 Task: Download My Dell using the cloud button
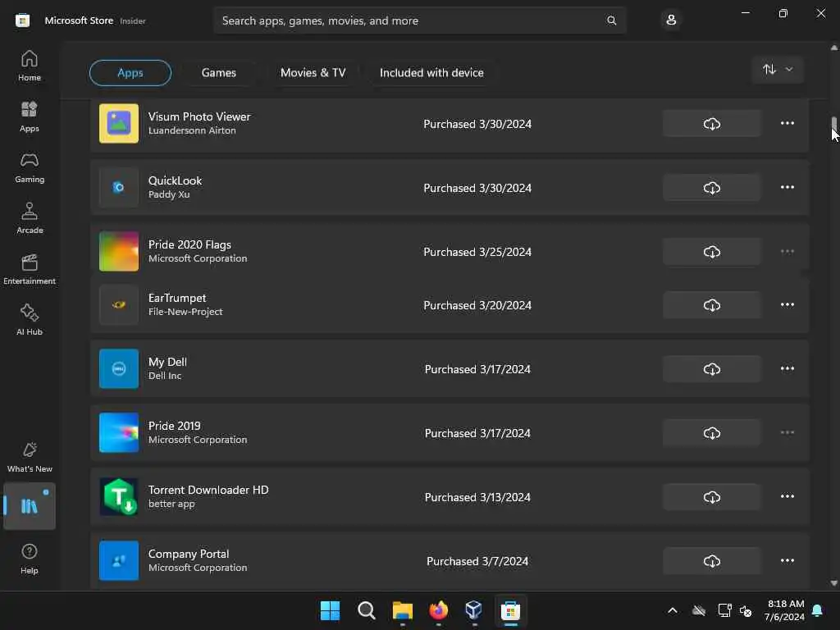tap(711, 369)
